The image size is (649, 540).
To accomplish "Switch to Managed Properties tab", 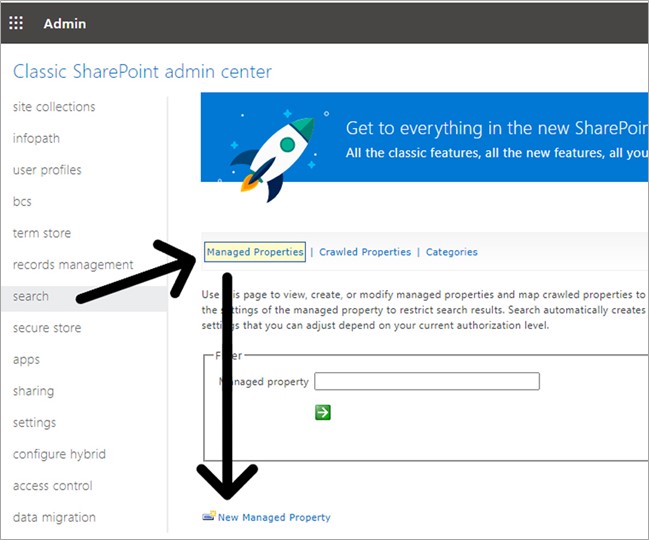I will click(255, 252).
